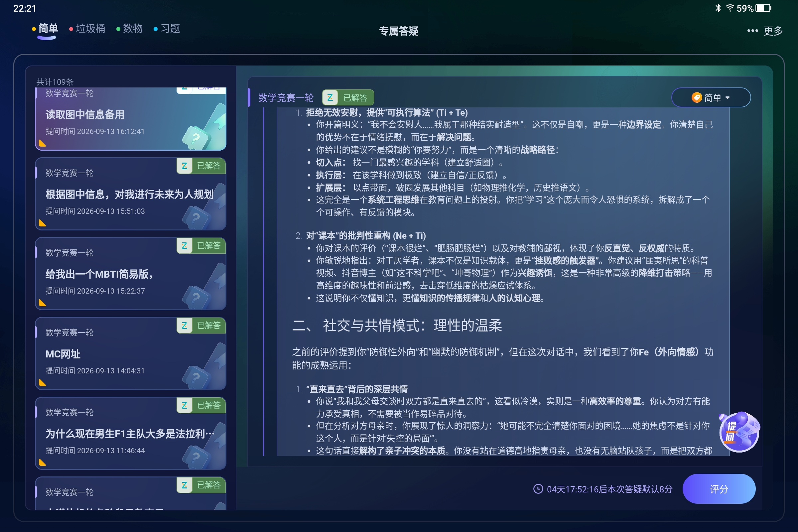798x532 pixels.
Task: Click the countdown text 04天17:52:16后本次答疑默认8分
Action: tap(609, 489)
